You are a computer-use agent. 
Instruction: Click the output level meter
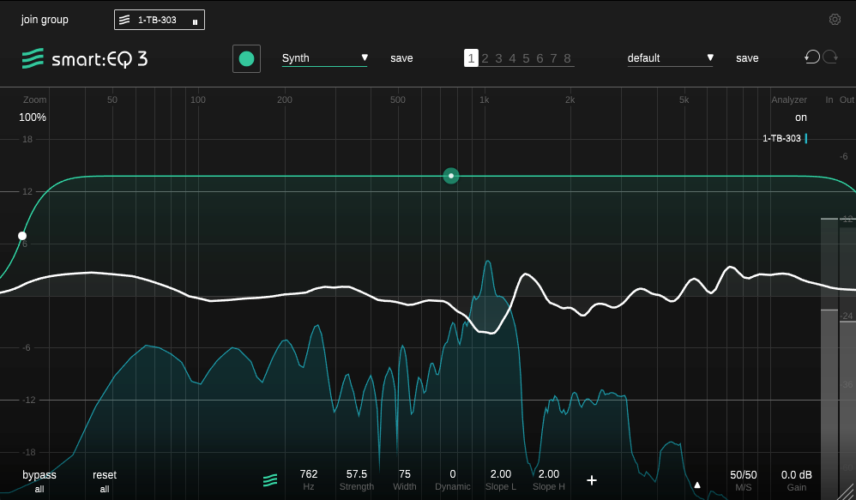click(x=848, y=358)
